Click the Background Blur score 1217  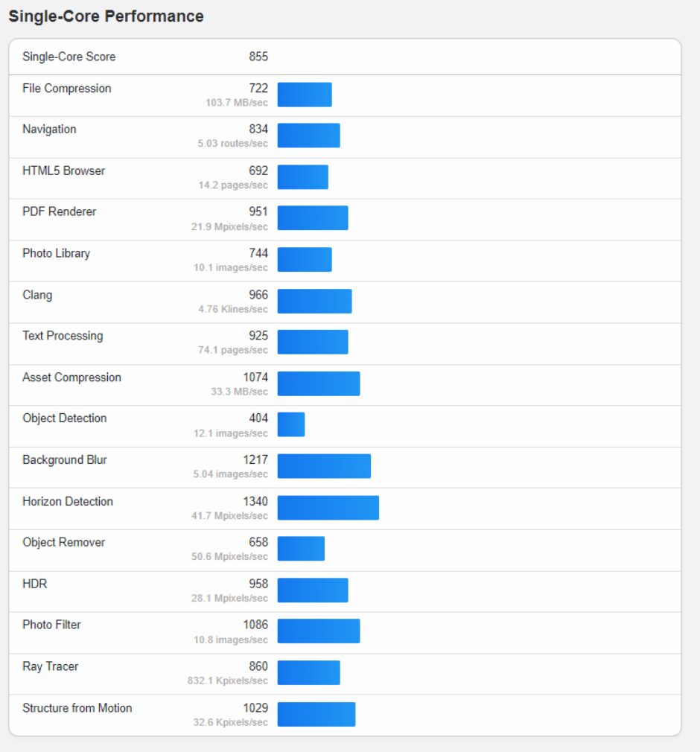(x=255, y=460)
